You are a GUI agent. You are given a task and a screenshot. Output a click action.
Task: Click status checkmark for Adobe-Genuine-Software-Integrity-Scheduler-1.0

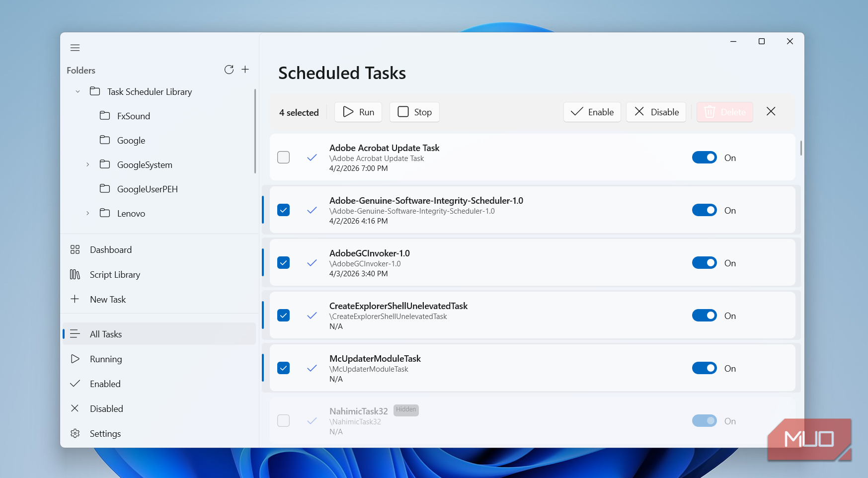tap(312, 210)
